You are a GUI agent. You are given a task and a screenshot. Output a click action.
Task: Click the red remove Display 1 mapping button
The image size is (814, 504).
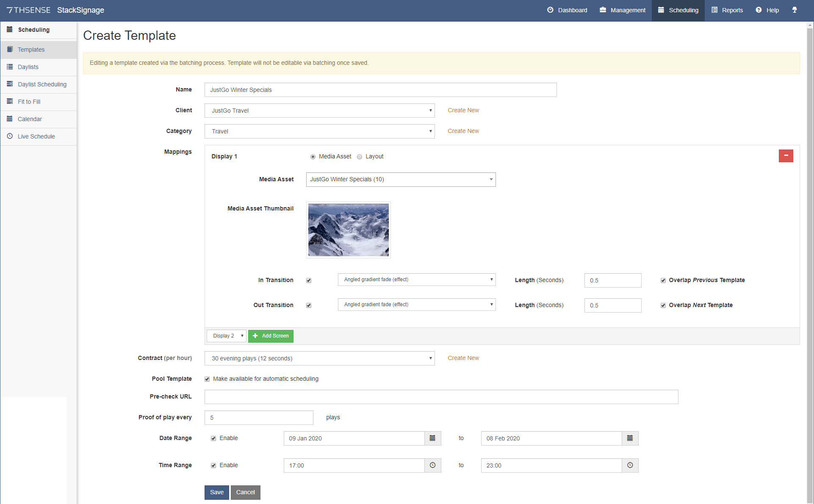[x=786, y=156]
